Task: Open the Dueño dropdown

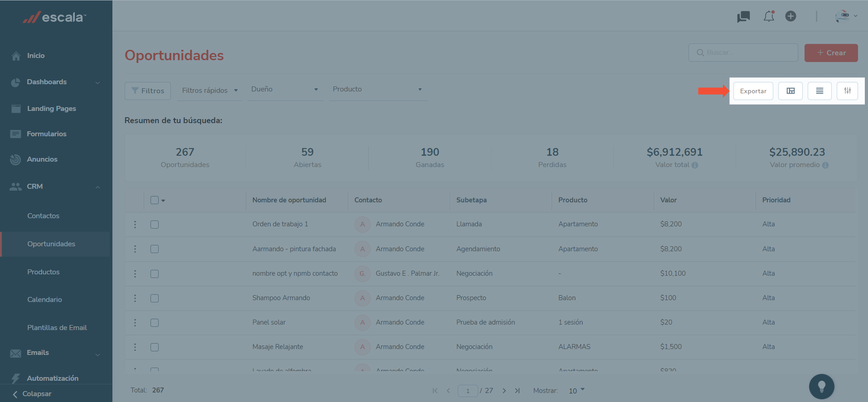Action: pyautogui.click(x=285, y=90)
